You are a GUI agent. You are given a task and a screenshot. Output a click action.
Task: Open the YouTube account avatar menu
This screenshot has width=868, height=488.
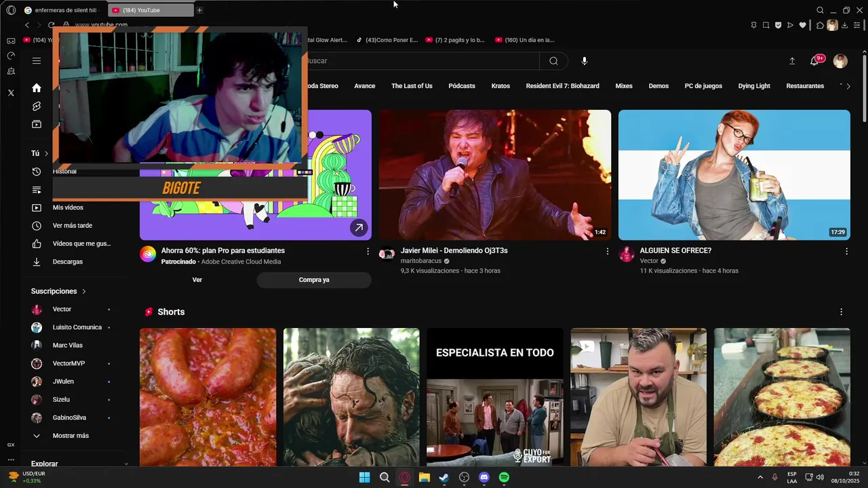pyautogui.click(x=840, y=61)
